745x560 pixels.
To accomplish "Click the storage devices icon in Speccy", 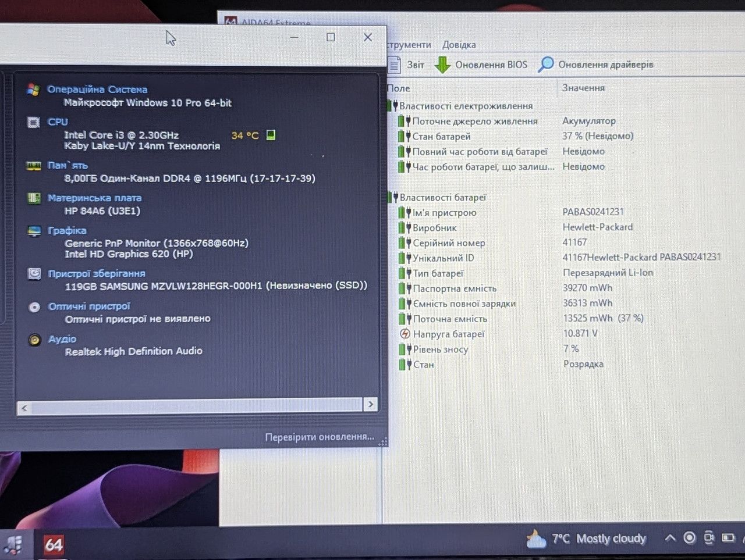I will (34, 274).
